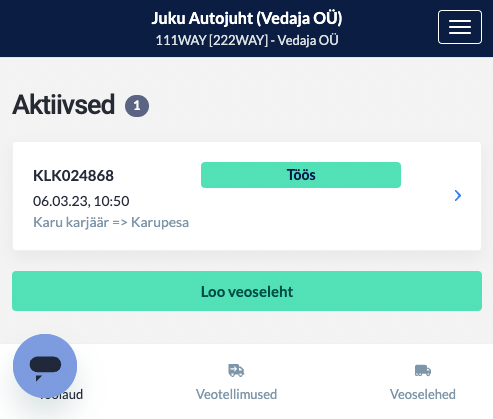
Task: Click the Aktiivsed heading
Action: (64, 105)
